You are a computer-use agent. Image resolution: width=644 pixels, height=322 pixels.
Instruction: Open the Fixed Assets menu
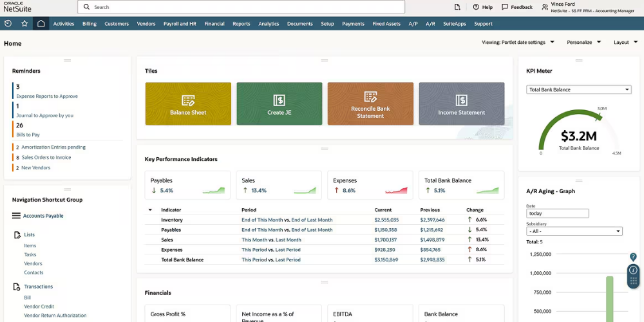pos(386,24)
